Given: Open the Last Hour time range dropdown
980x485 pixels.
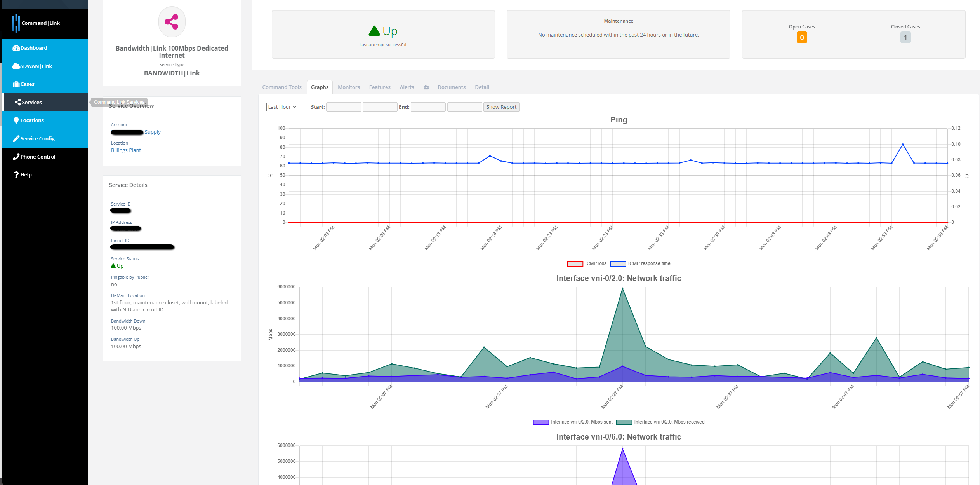Looking at the screenshot, I should click(x=282, y=107).
